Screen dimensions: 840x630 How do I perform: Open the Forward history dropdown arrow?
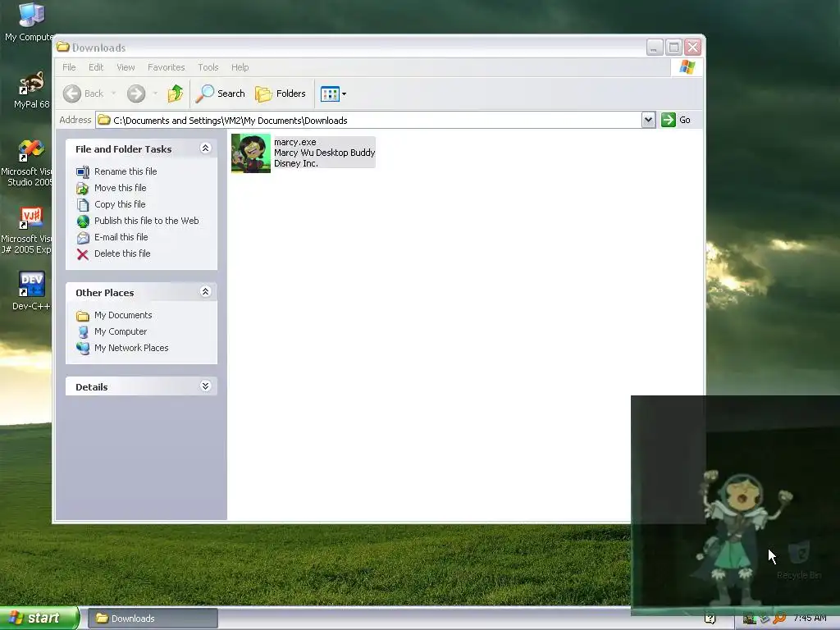coord(155,94)
